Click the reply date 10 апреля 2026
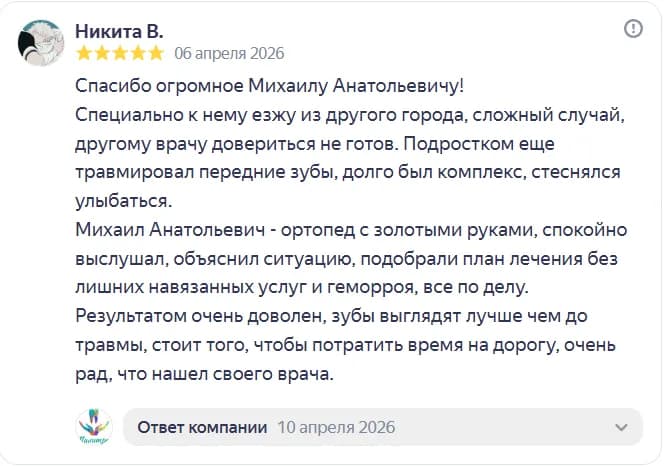 [336, 427]
